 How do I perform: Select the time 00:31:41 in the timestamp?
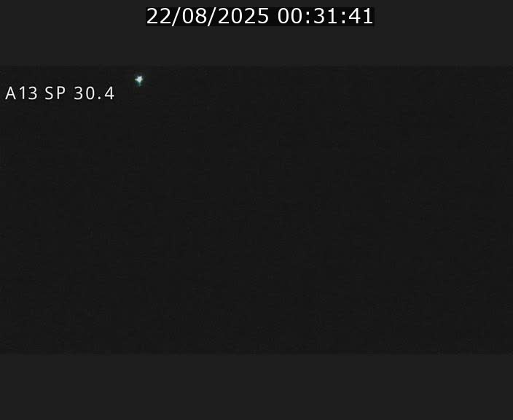click(x=325, y=16)
